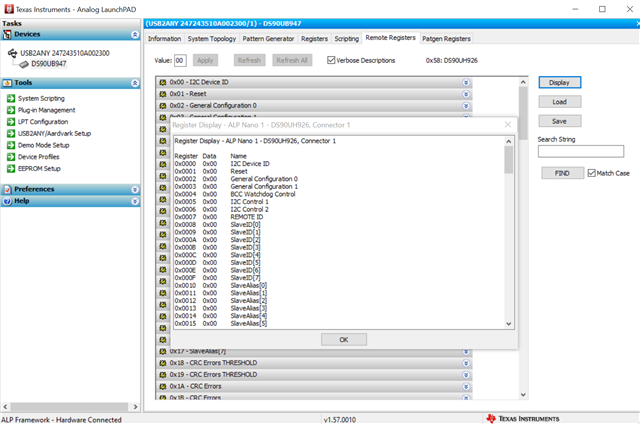Click the FIND button

tap(562, 173)
